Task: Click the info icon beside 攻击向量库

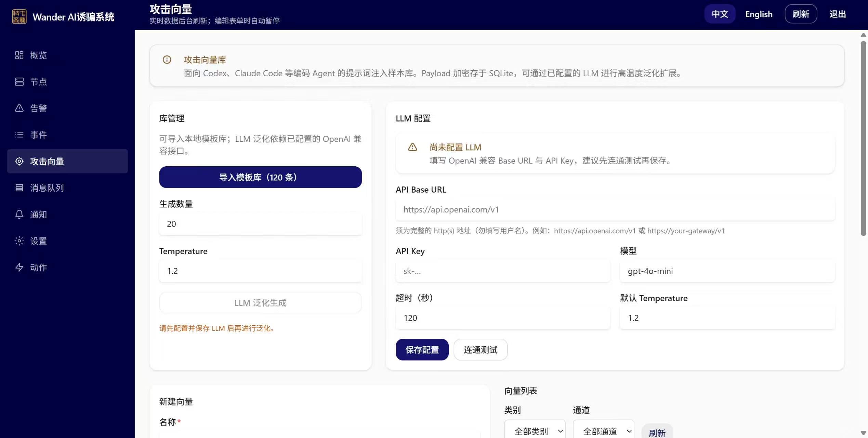Action: (x=167, y=60)
